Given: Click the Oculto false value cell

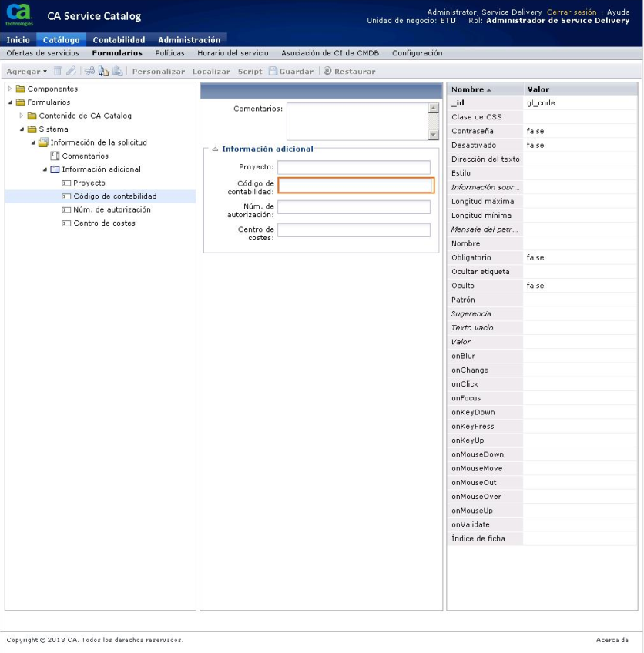Looking at the screenshot, I should coord(580,285).
